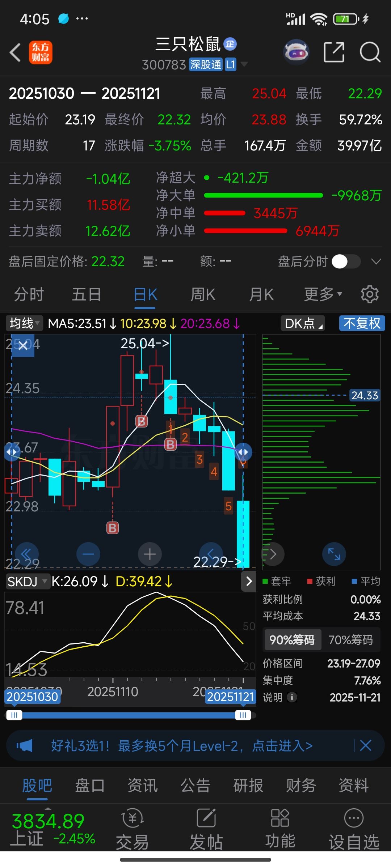Tap the 获利 legend item
Viewport: 391px width, 868px height.
[322, 581]
